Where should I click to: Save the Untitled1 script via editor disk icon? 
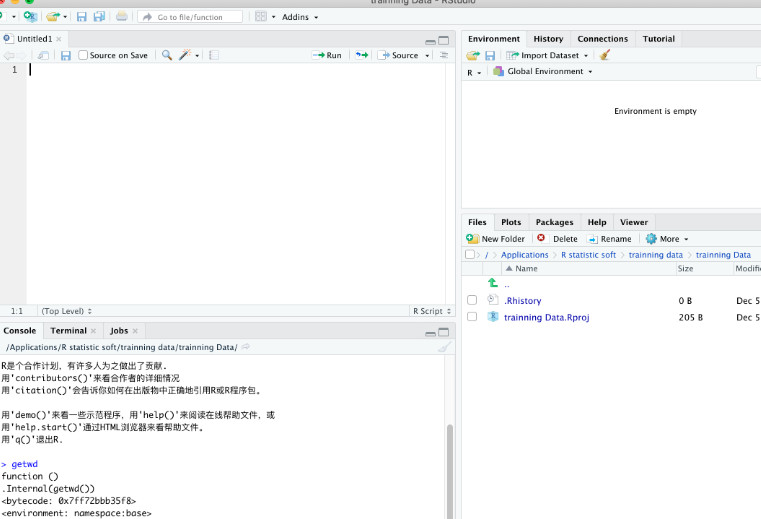[66, 55]
